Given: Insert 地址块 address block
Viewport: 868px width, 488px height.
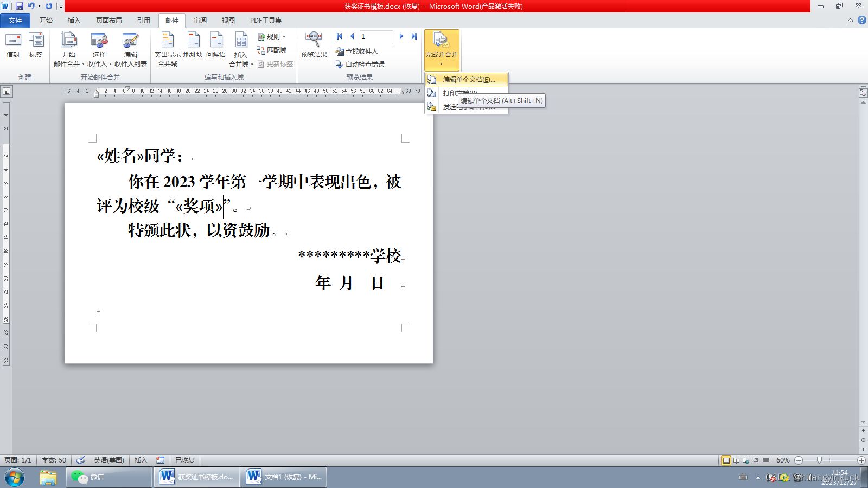Looking at the screenshot, I should tap(193, 46).
